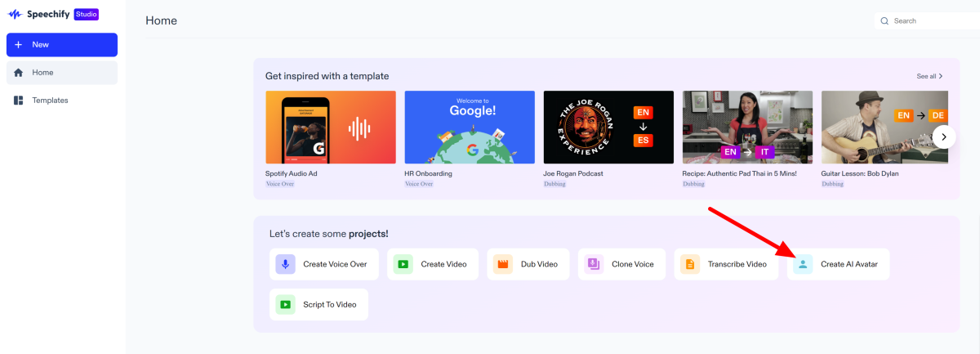The width and height of the screenshot is (980, 354).
Task: Click the Create AI Avatar person icon
Action: (803, 264)
